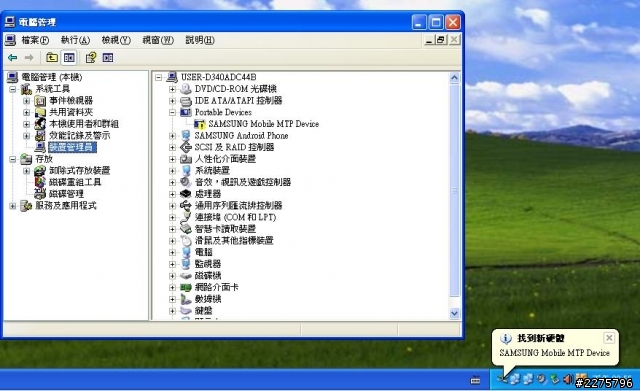Viewport: 640px width, 391px height.
Task: Click the Help toolbar icon with question mark
Action: [x=91, y=58]
